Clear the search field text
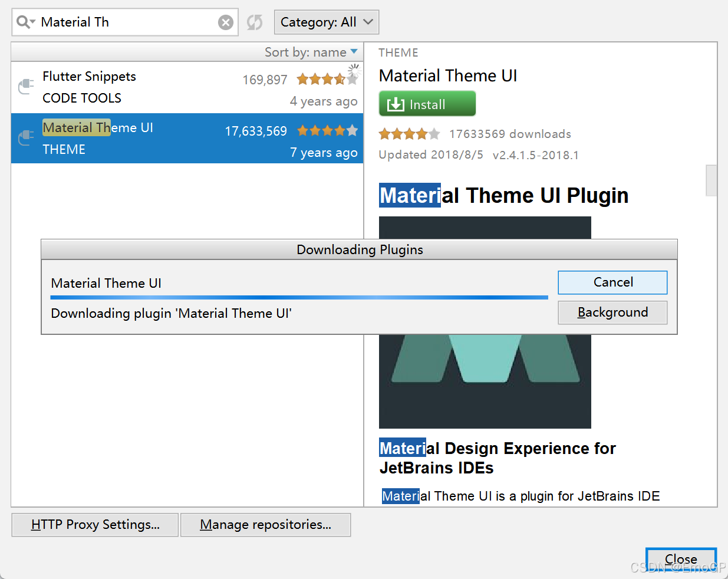The image size is (728, 579). click(x=226, y=22)
